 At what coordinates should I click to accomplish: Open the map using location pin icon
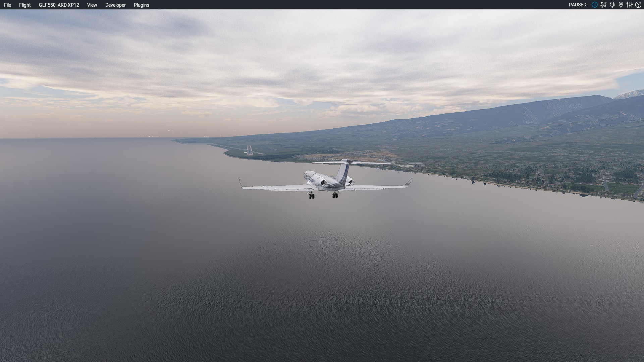pos(621,5)
